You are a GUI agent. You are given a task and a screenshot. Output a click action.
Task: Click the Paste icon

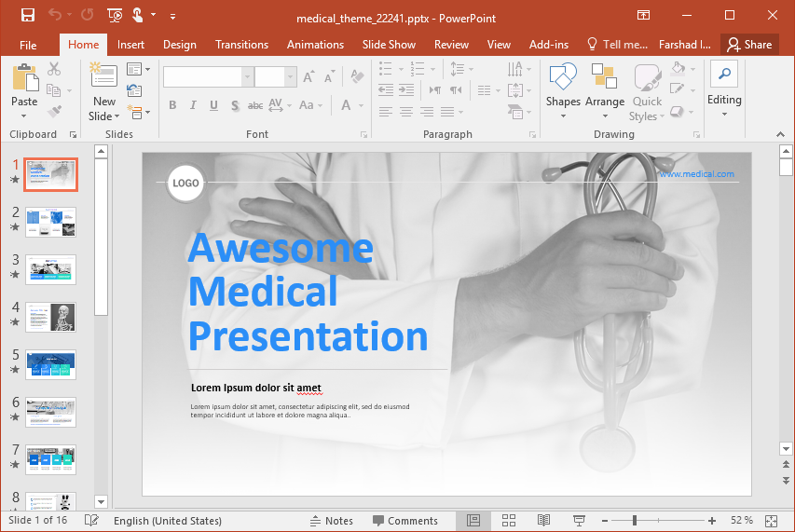click(x=25, y=79)
